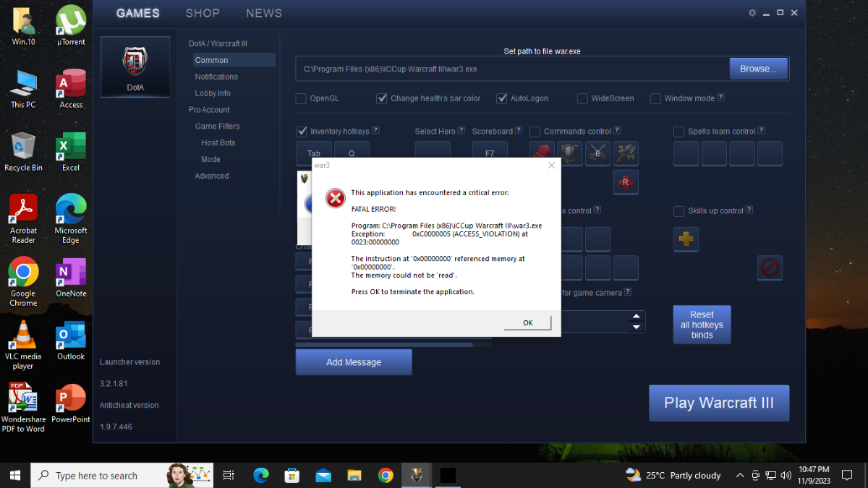Click the yellow plus skills up icon

pyautogui.click(x=686, y=239)
